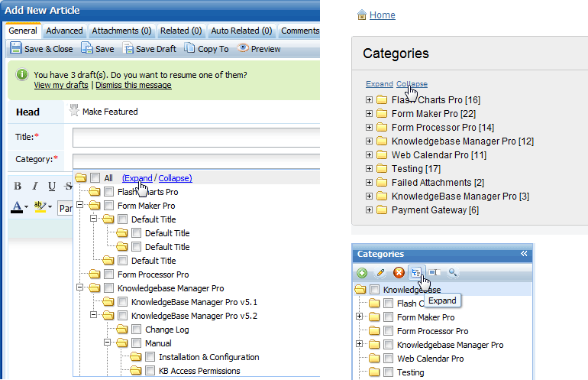Viewport: 588px width, 380px height.
Task: Click the Collapse) link in category dropdown
Action: click(x=175, y=178)
